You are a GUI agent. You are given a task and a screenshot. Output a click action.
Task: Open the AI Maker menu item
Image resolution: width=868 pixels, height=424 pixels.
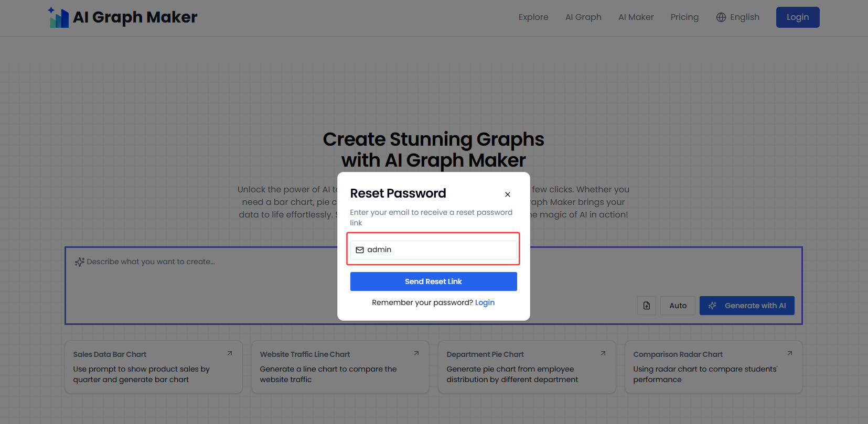(x=636, y=17)
